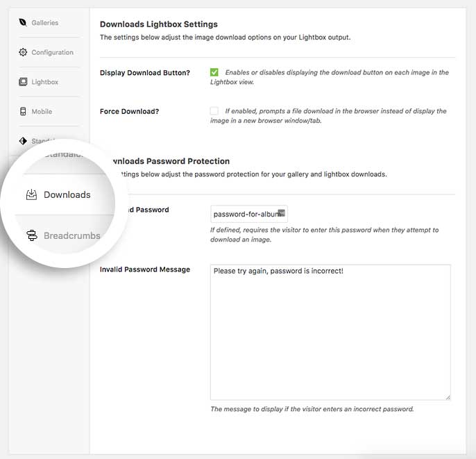This screenshot has height=459, width=476.
Task: Open the Downloads tab label
Action: [x=67, y=194]
